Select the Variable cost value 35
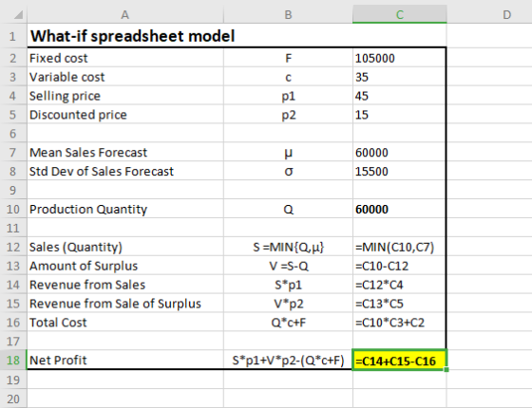 (399, 77)
